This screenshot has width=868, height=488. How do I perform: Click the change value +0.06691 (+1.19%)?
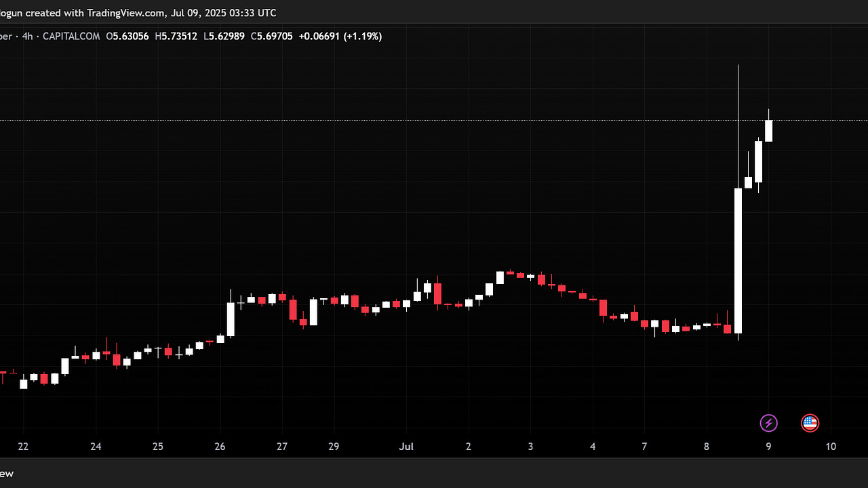pyautogui.click(x=340, y=36)
